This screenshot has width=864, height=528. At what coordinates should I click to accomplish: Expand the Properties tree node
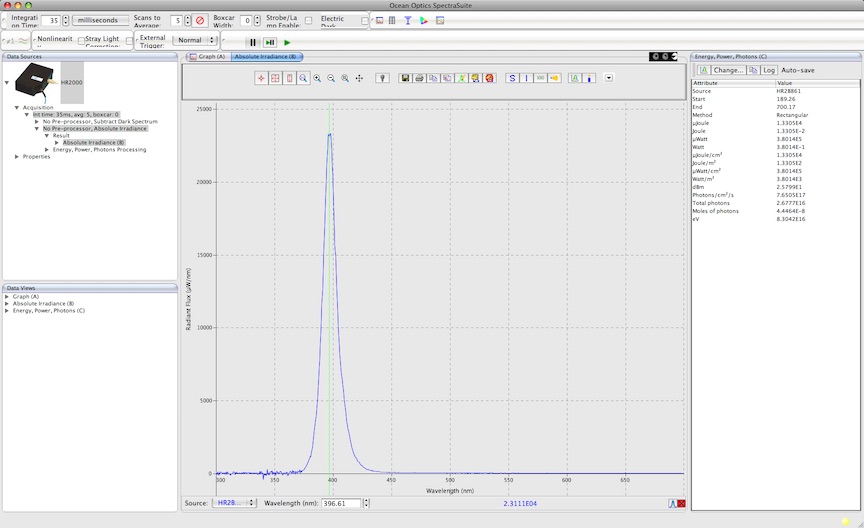tap(17, 157)
